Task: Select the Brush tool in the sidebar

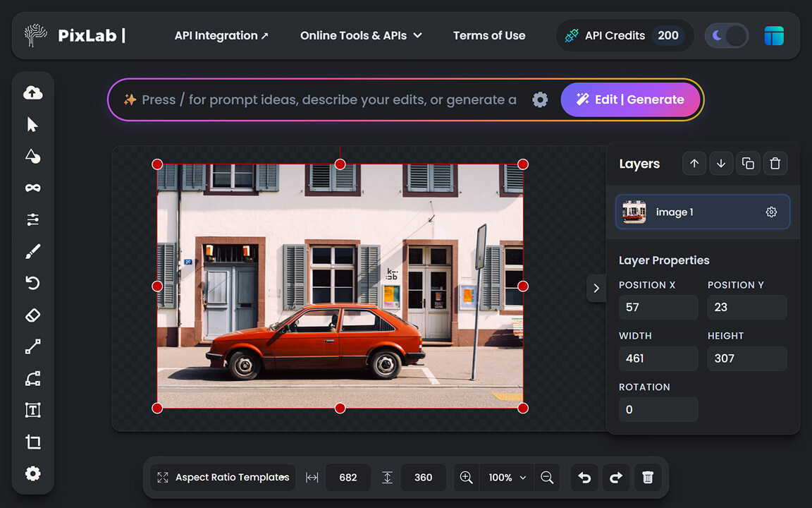Action: (32, 251)
